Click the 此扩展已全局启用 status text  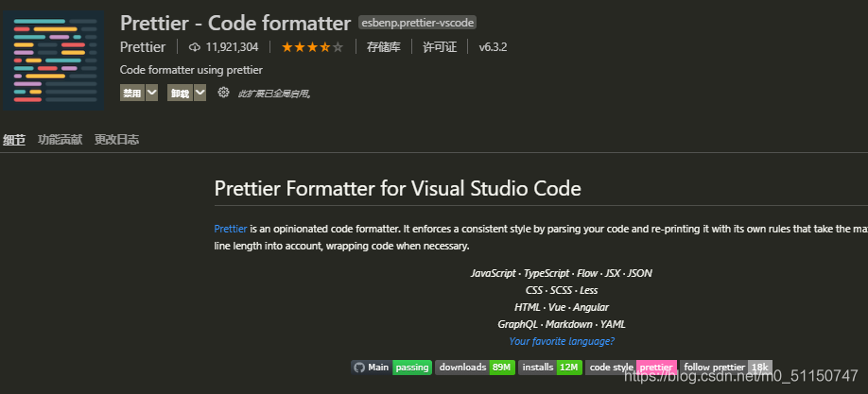(x=275, y=94)
